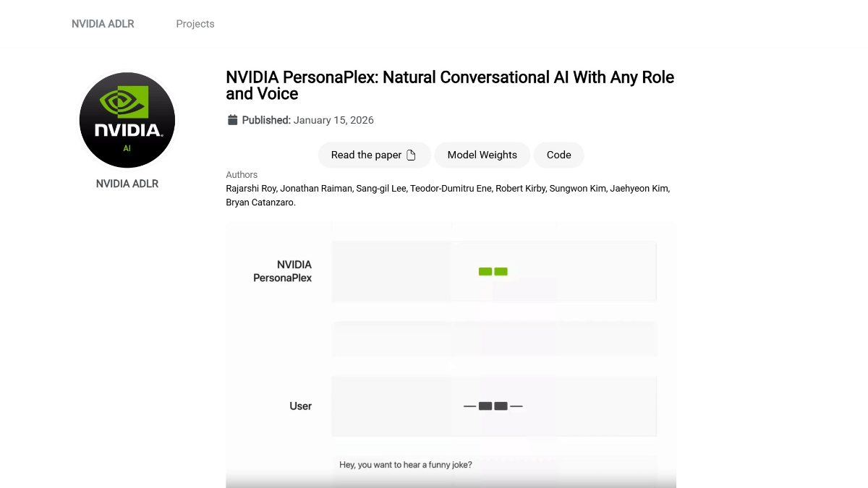The width and height of the screenshot is (868, 488).
Task: Click author name Robert Kirby
Action: click(520, 189)
